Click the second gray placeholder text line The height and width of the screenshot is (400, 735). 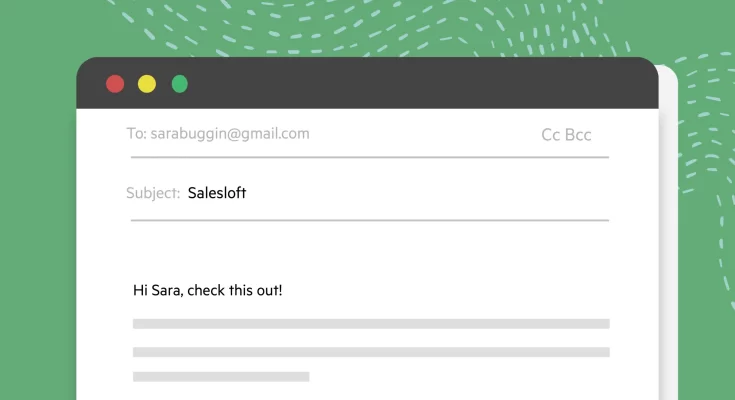point(371,352)
